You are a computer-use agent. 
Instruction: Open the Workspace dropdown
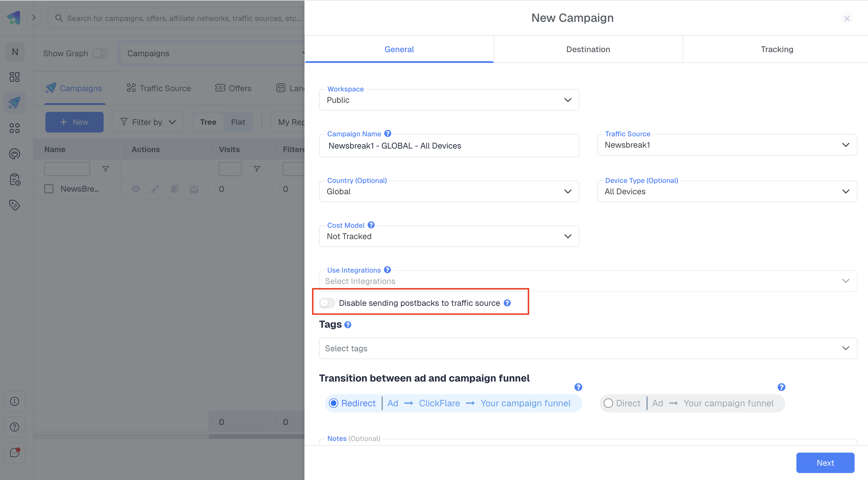[449, 100]
